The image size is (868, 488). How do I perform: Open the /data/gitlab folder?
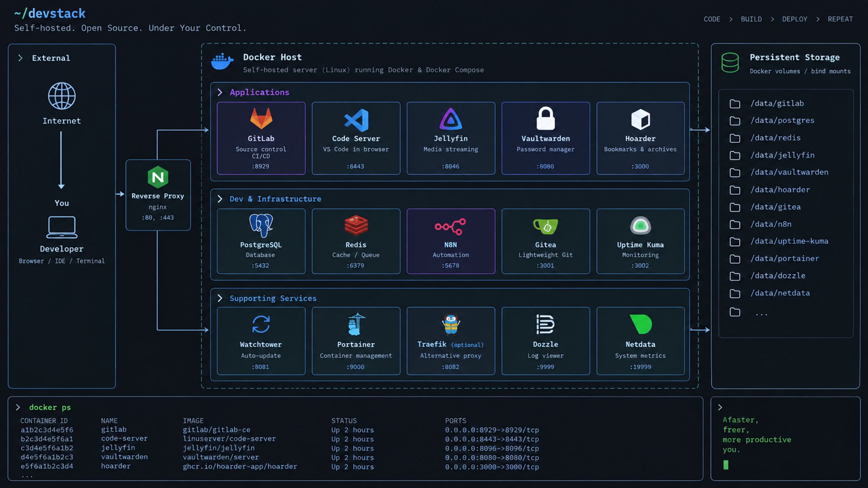tap(767, 103)
